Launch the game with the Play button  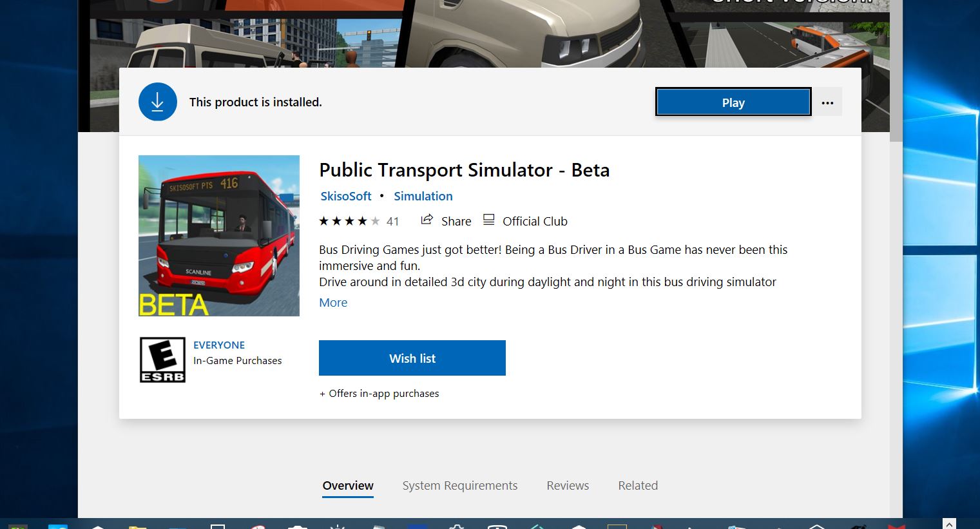click(733, 102)
